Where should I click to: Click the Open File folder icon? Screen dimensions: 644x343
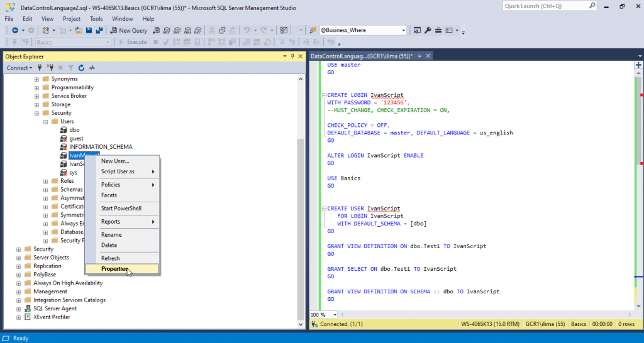coord(79,30)
